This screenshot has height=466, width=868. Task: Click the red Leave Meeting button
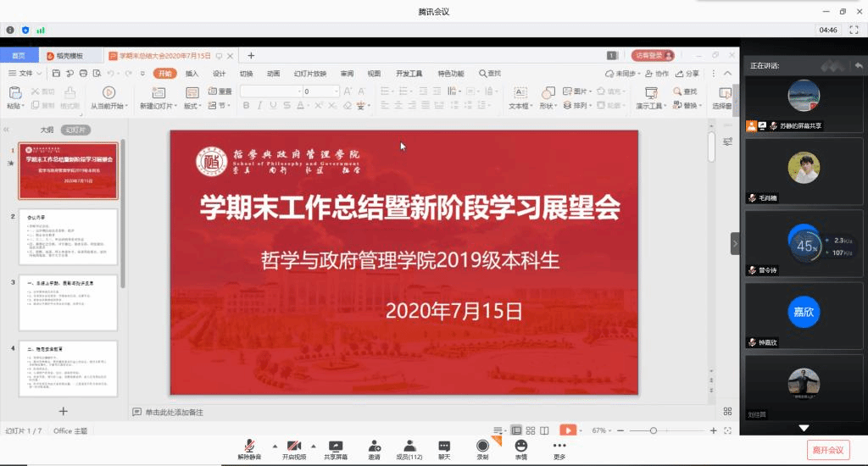[x=828, y=450]
